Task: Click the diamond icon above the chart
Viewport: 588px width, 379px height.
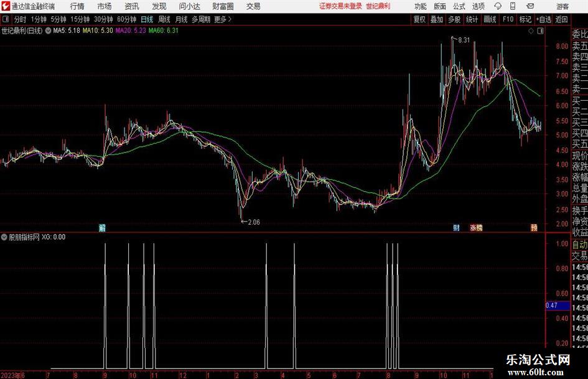Action: 531,31
